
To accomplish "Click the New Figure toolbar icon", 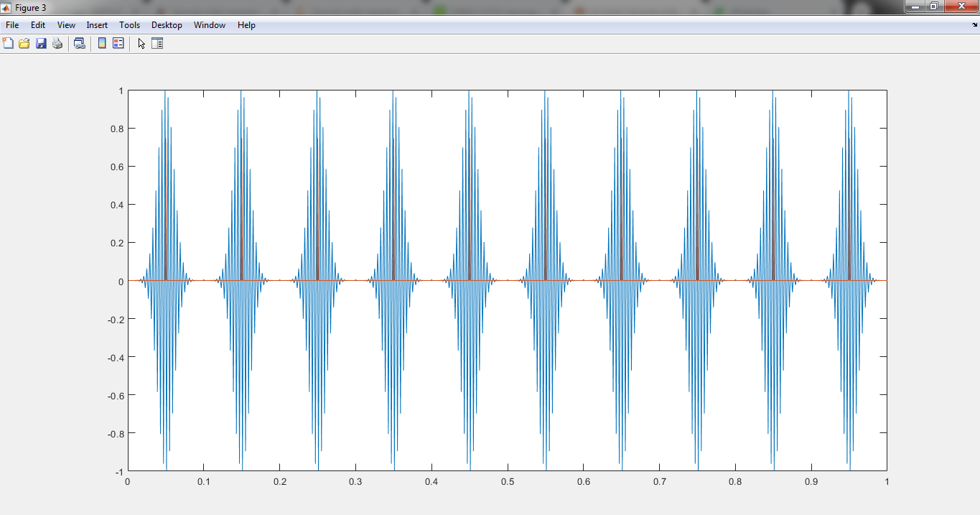I will point(8,43).
